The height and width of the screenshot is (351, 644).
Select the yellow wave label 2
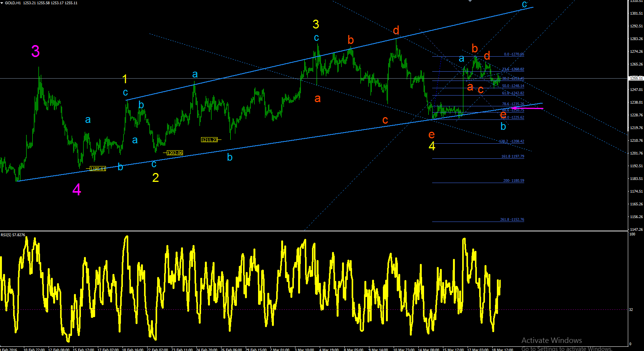155,178
